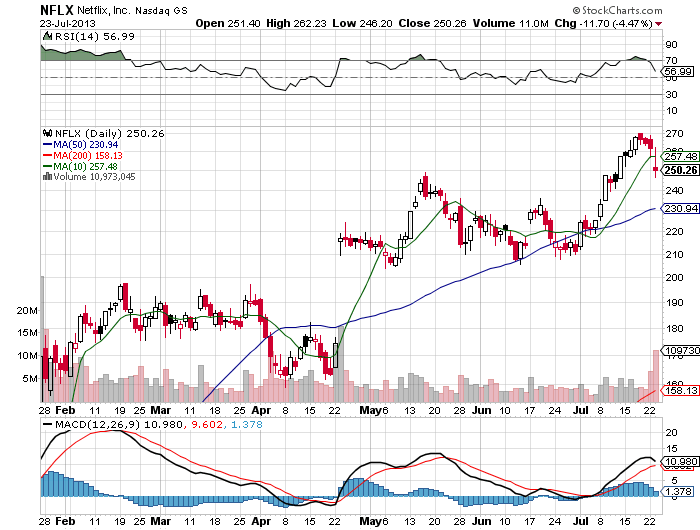The width and height of the screenshot is (700, 530).
Task: Click the boxed 1.378 MACD histogram axis tag
Action: click(x=679, y=492)
